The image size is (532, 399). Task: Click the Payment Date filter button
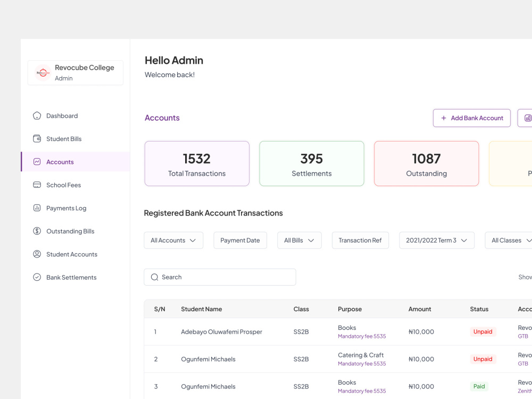pyautogui.click(x=240, y=240)
